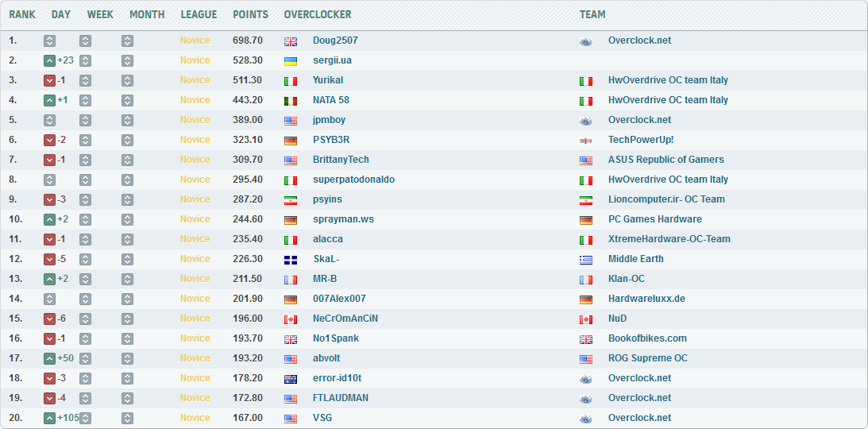Click the TechPowerUp! team icon
Viewport: 868px width, 429px height.
[586, 140]
